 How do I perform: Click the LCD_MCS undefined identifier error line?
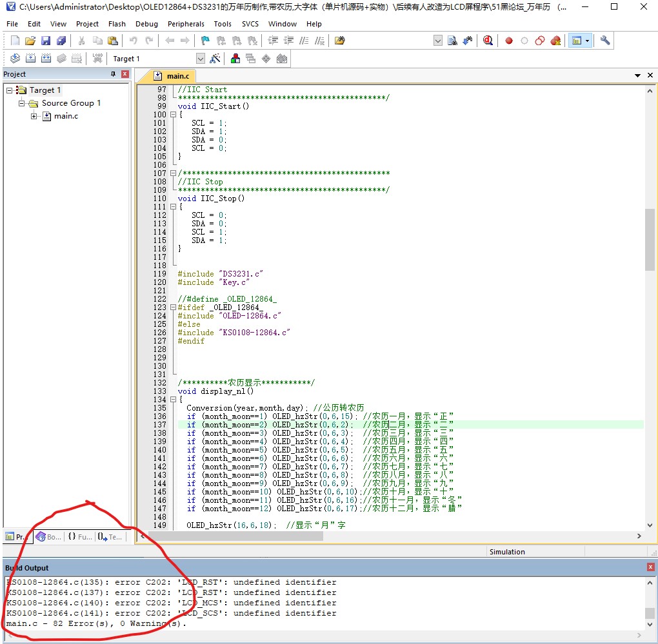click(171, 603)
